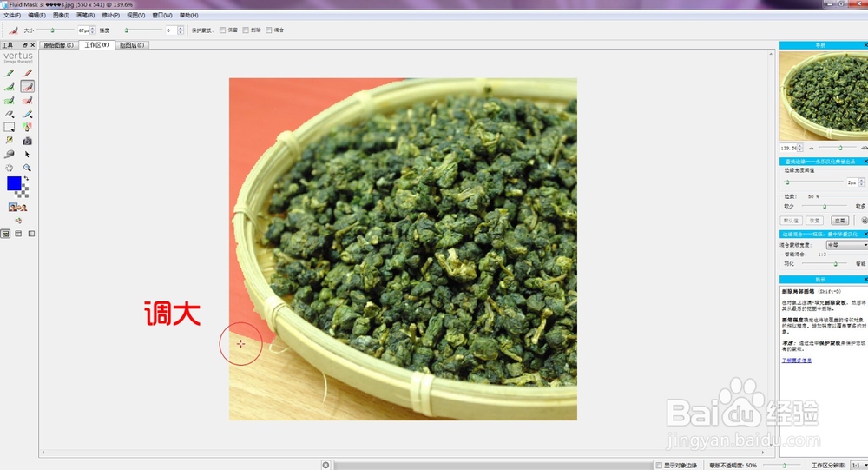Swap foreground and background colors arrow
This screenshot has height=470, width=868.
pos(26,178)
